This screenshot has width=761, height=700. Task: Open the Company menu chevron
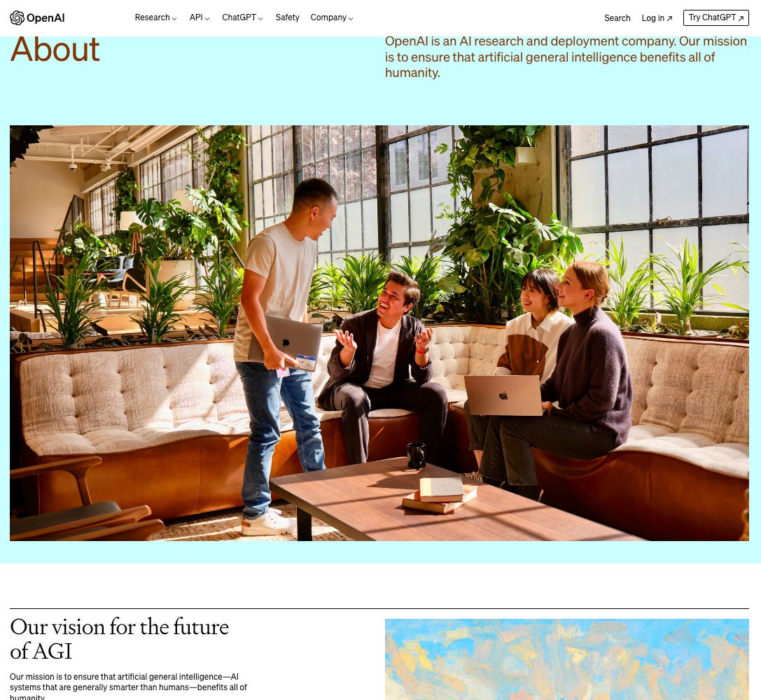(351, 18)
